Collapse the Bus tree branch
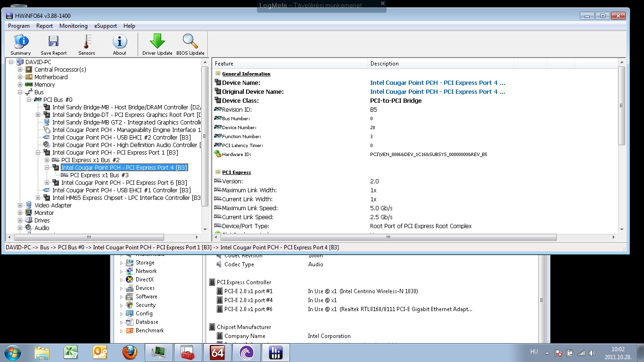Image resolution: width=644 pixels, height=362 pixels. tap(20, 92)
